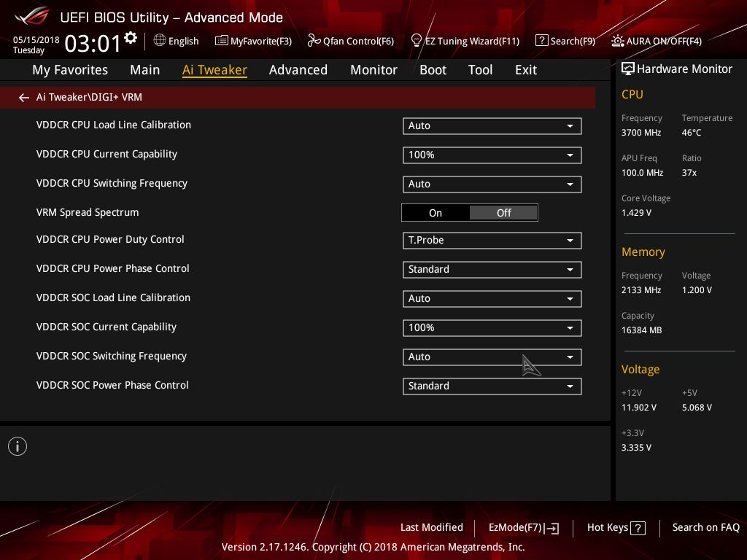The width and height of the screenshot is (747, 560).
Task: Launch EZ Tuning Wizard lightbulb icon
Action: (x=417, y=41)
